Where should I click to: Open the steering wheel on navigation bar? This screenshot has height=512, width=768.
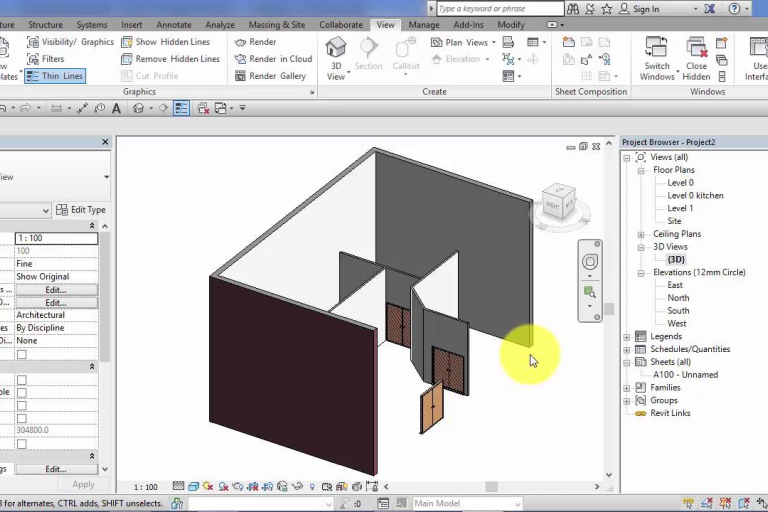[590, 262]
